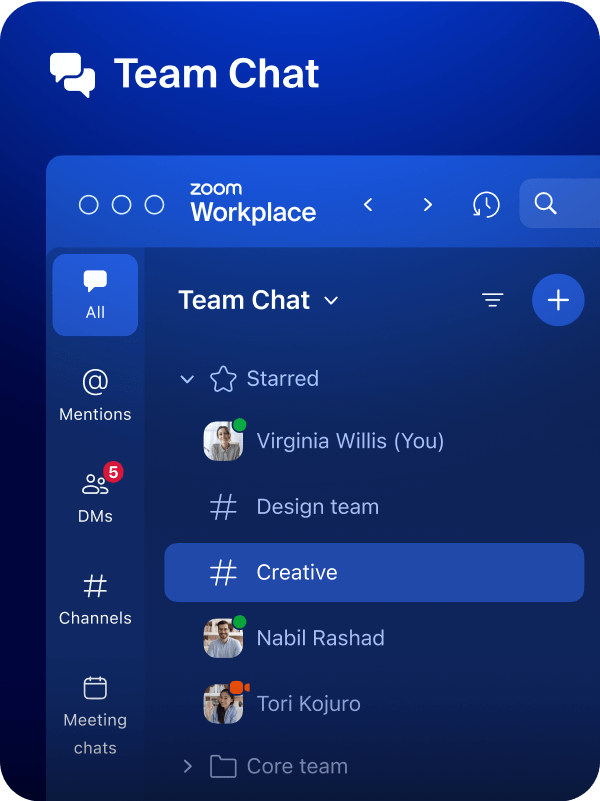The height and width of the screenshot is (801, 600).
Task: Click the search magnifier icon
Action: tap(545, 204)
